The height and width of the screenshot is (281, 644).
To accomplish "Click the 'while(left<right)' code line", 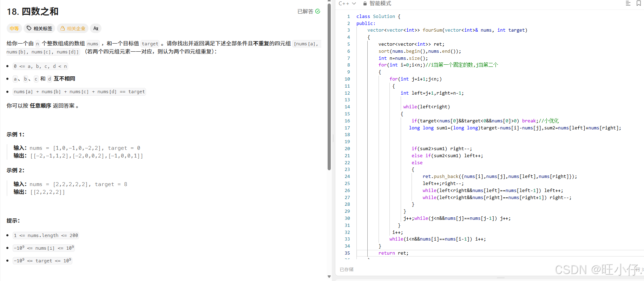I will (x=427, y=107).
